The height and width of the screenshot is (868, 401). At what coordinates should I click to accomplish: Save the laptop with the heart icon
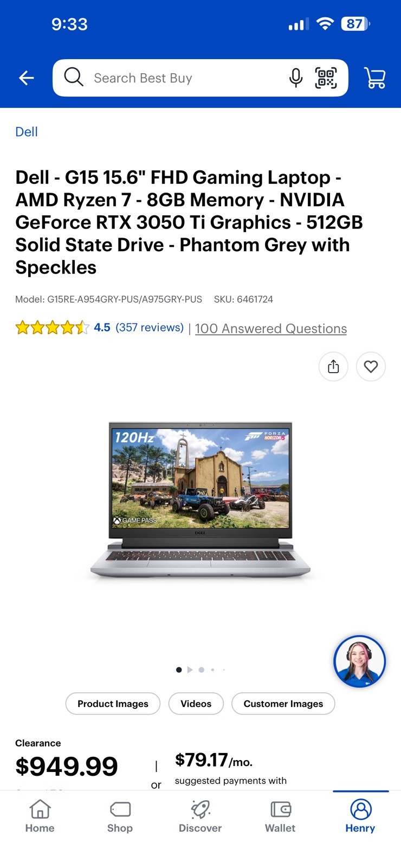[x=371, y=367]
